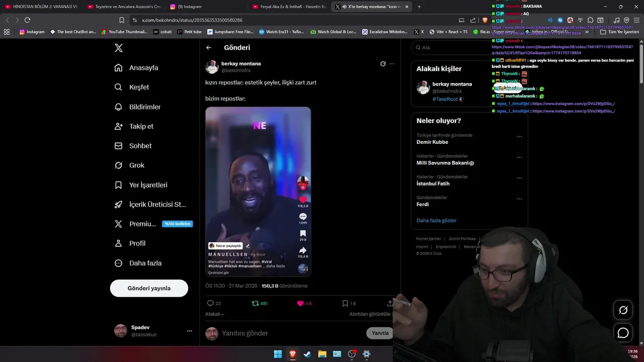Click the X logo in sidebar
This screenshot has width=644, height=362.
coord(118,48)
